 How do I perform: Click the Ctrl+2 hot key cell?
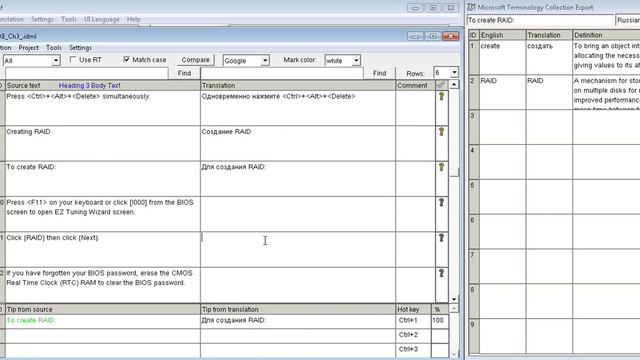(x=413, y=336)
